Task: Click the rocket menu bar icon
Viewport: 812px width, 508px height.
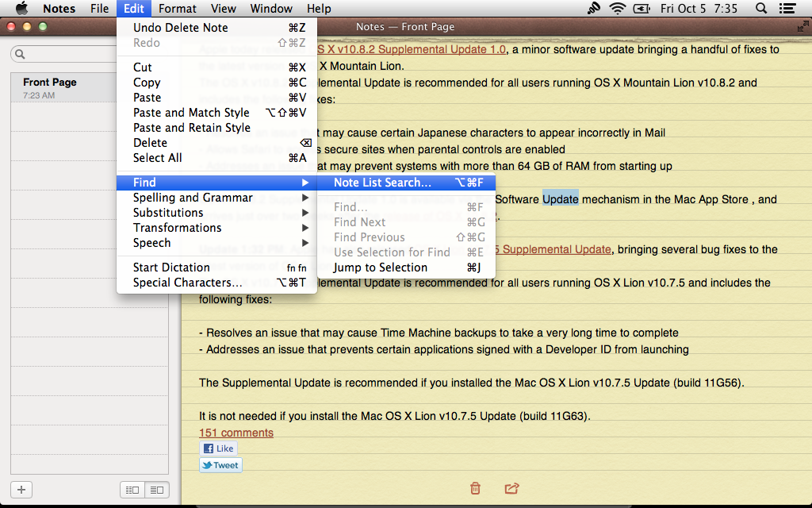Action: tap(593, 8)
